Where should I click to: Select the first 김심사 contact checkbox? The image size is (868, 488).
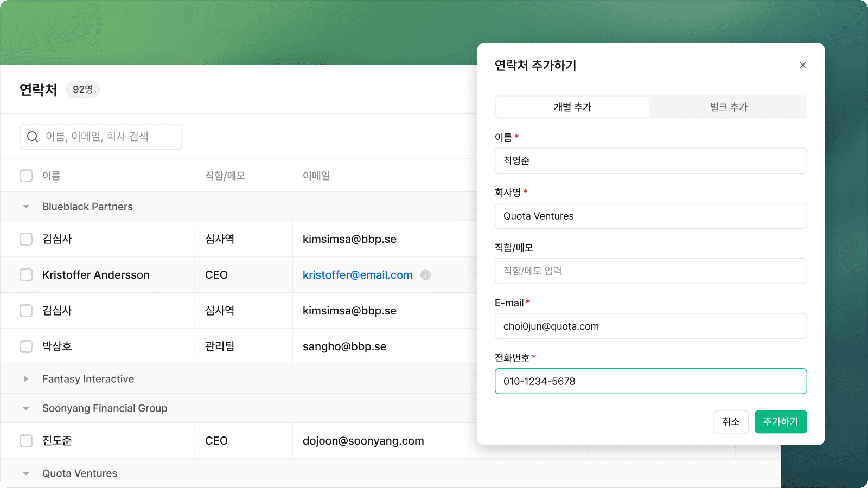click(x=26, y=239)
